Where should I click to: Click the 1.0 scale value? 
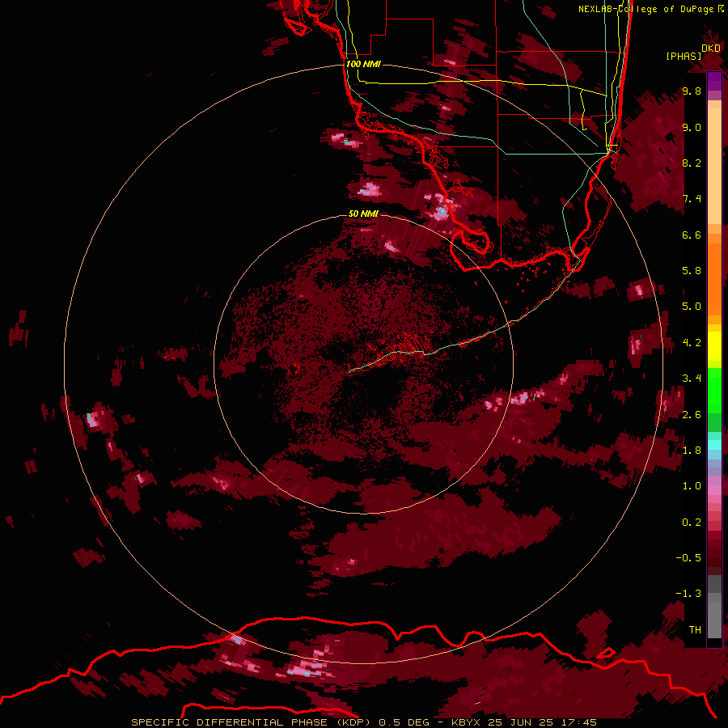[x=692, y=486]
